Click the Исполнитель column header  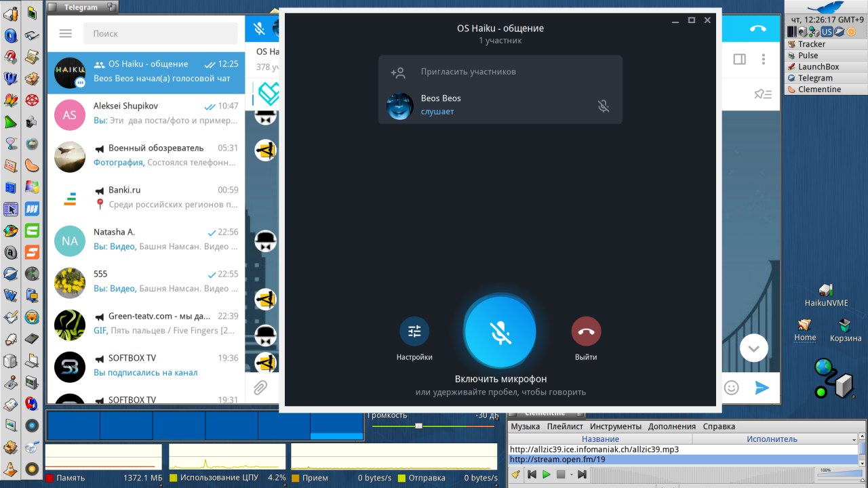pos(772,439)
